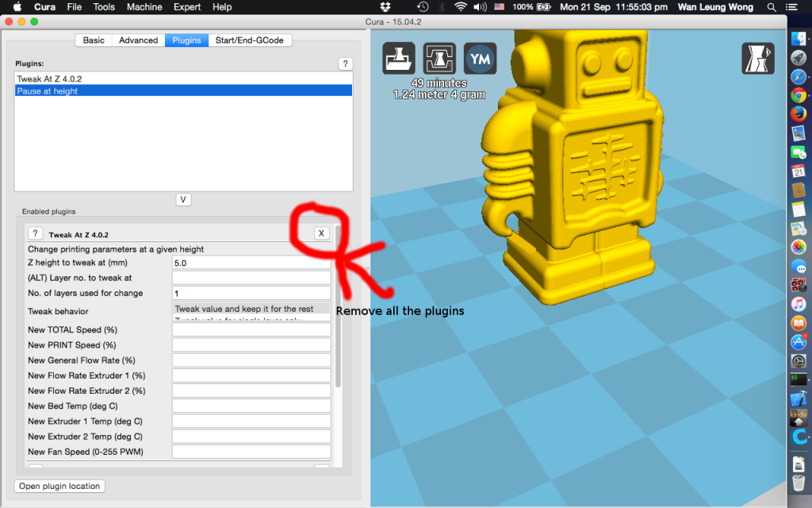Image resolution: width=812 pixels, height=508 pixels.
Task: Share the model via the YouMagine icon
Action: point(480,58)
